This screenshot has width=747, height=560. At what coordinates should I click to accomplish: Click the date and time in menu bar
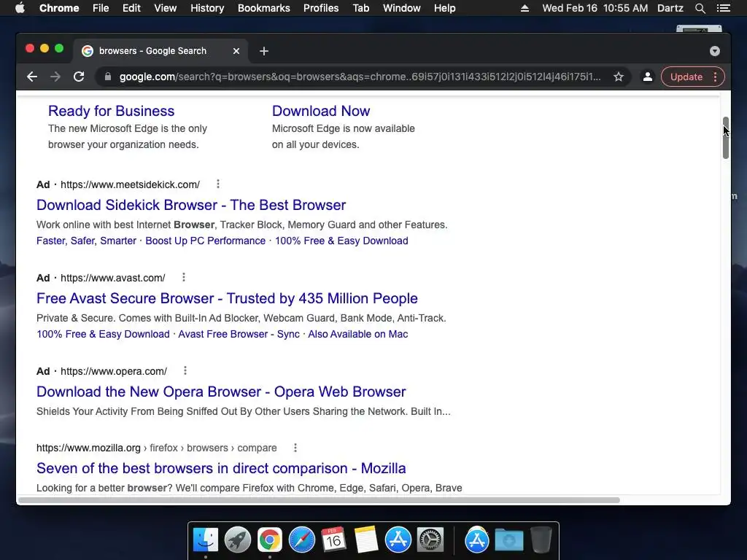595,8
